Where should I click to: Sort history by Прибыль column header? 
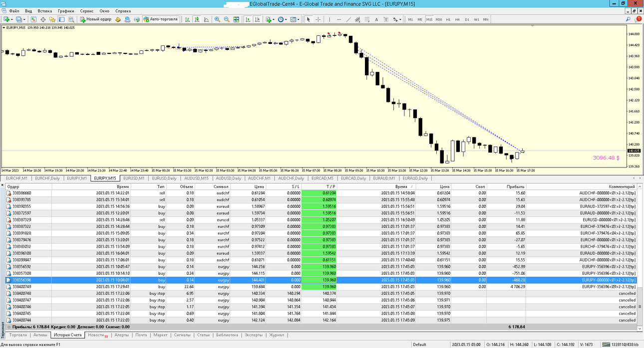pos(506,186)
